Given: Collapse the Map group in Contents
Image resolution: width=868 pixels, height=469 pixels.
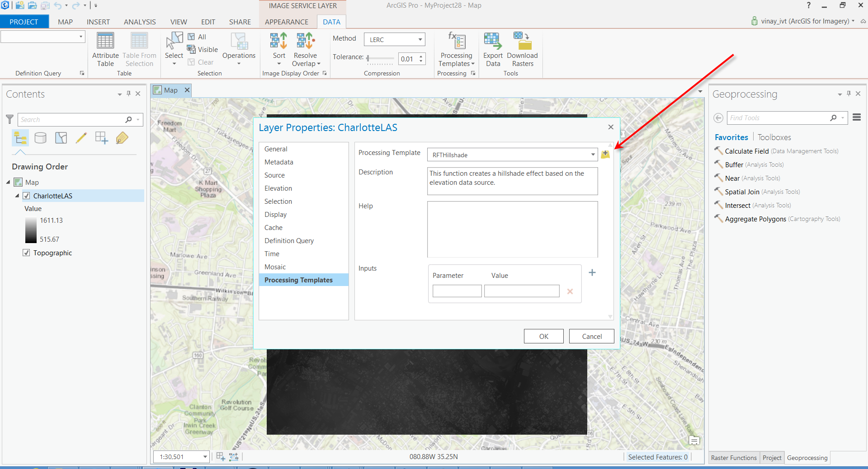Looking at the screenshot, I should pyautogui.click(x=8, y=182).
